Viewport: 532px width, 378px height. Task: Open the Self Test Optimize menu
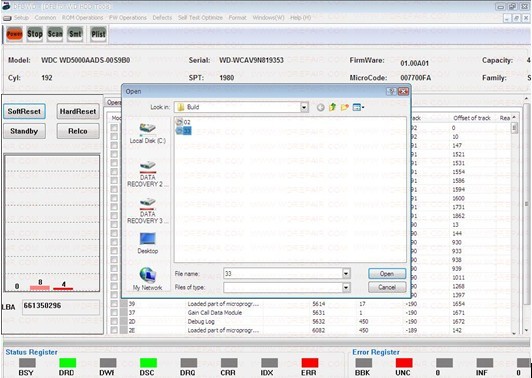point(201,18)
